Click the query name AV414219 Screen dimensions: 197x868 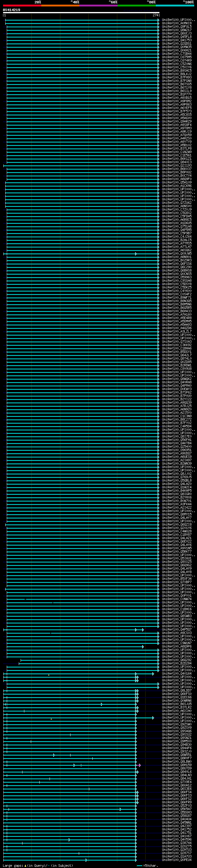click(11, 10)
